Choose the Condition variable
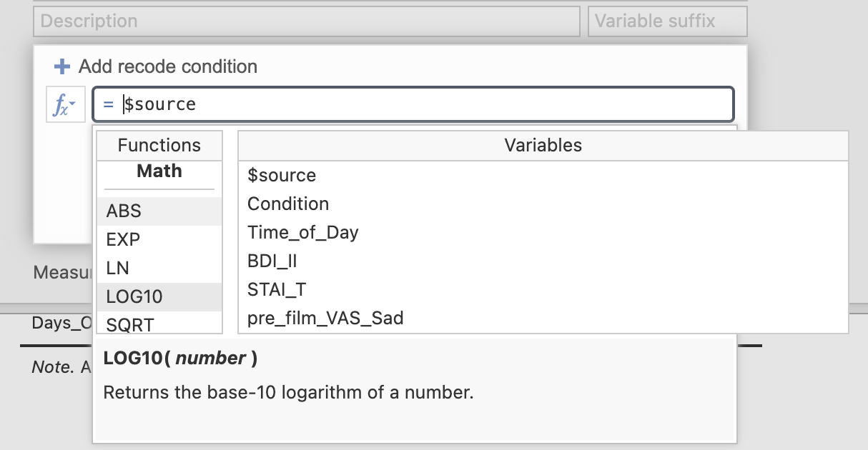Screen dimensions: 868x450 [543, 204]
